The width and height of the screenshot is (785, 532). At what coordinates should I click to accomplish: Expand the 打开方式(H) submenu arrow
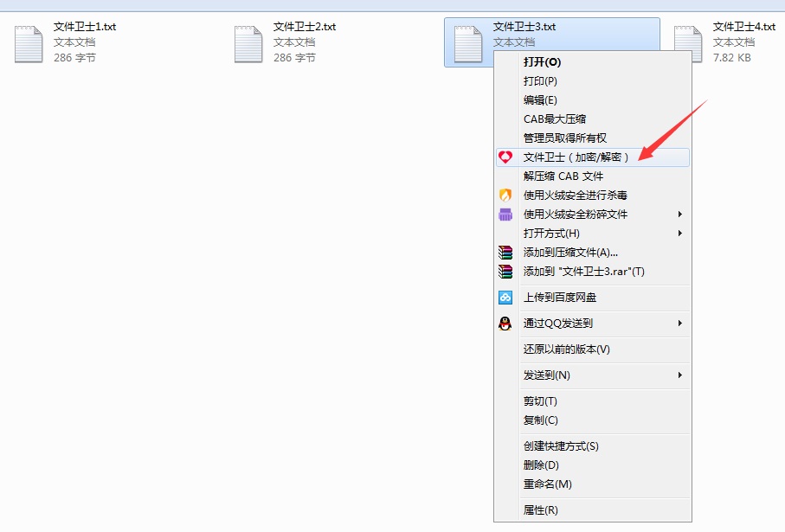coord(680,234)
